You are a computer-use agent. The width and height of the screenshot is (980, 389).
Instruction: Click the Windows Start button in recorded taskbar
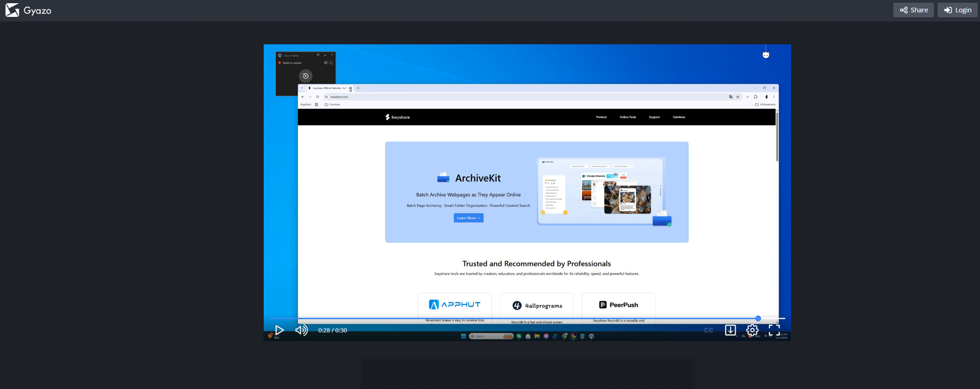(464, 336)
